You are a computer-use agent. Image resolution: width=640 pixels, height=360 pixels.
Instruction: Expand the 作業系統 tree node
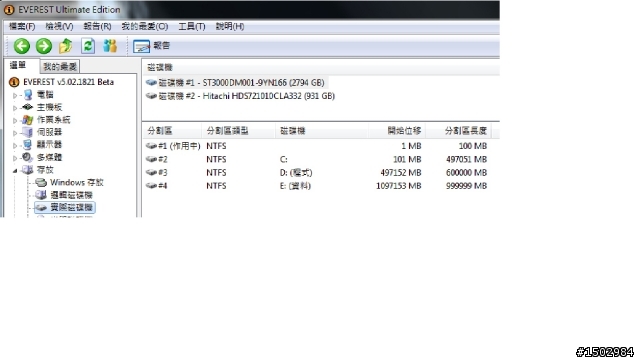(15, 120)
